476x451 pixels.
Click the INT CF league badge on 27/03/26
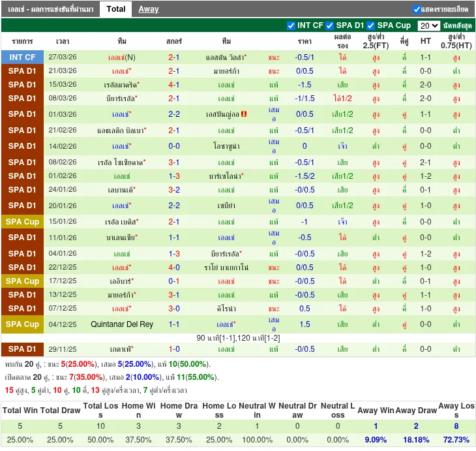[x=22, y=57]
